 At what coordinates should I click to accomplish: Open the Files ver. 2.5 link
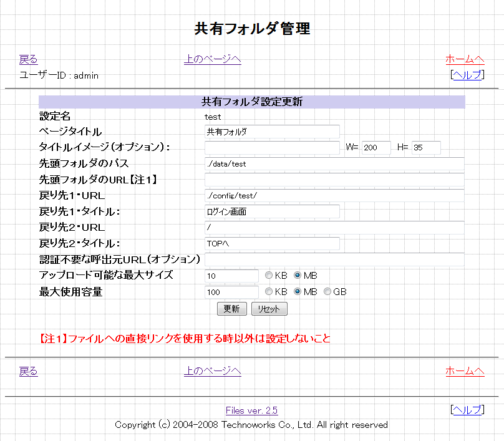(251, 410)
